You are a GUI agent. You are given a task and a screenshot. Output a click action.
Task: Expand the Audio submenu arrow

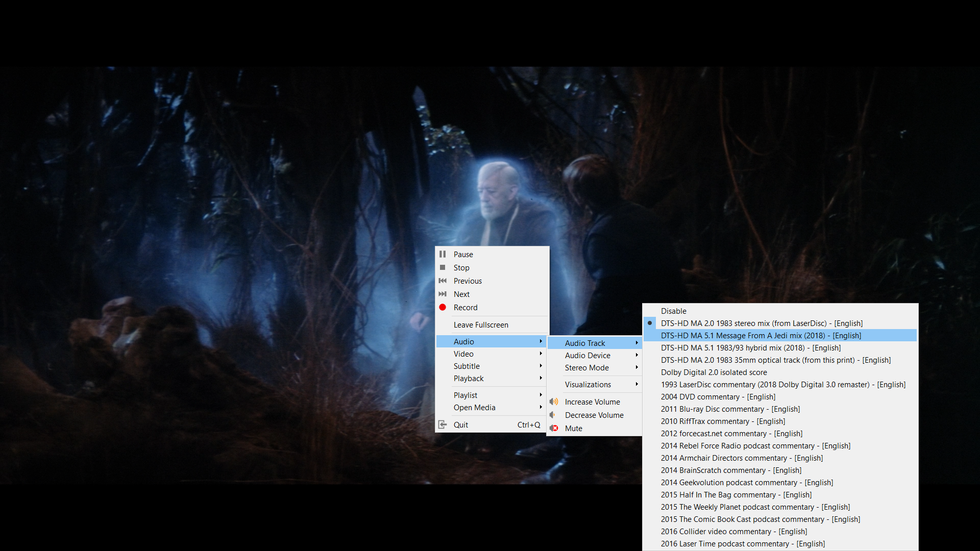tap(541, 341)
